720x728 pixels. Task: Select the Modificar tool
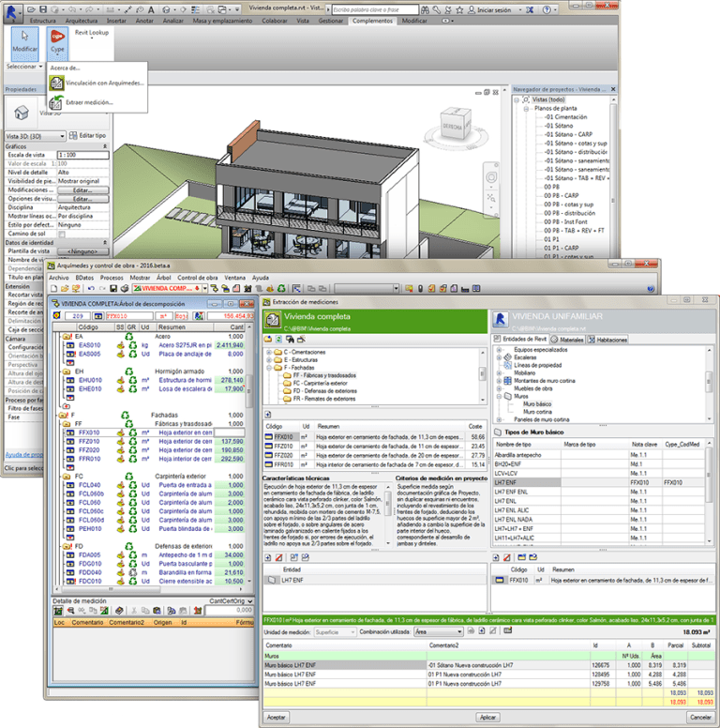click(x=25, y=41)
